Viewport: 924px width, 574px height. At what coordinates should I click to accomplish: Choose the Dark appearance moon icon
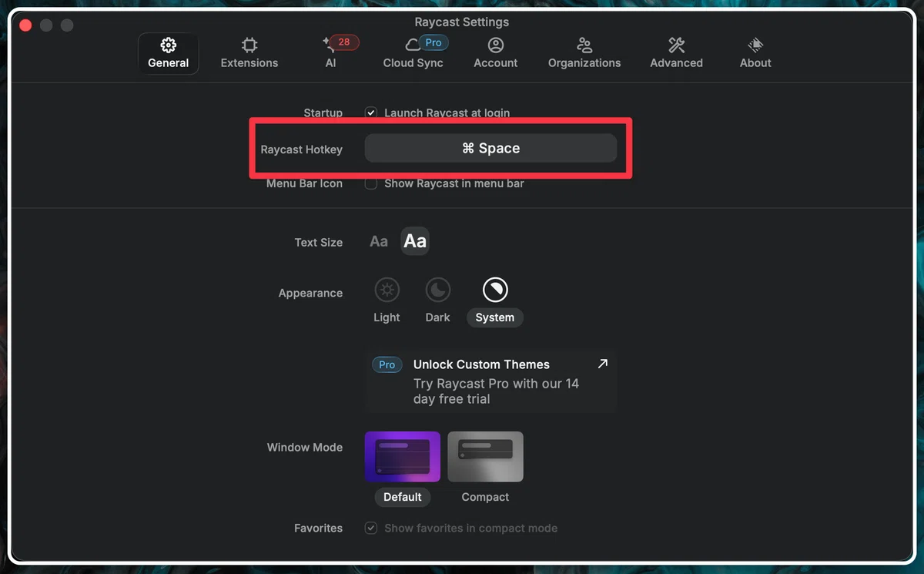click(x=437, y=290)
